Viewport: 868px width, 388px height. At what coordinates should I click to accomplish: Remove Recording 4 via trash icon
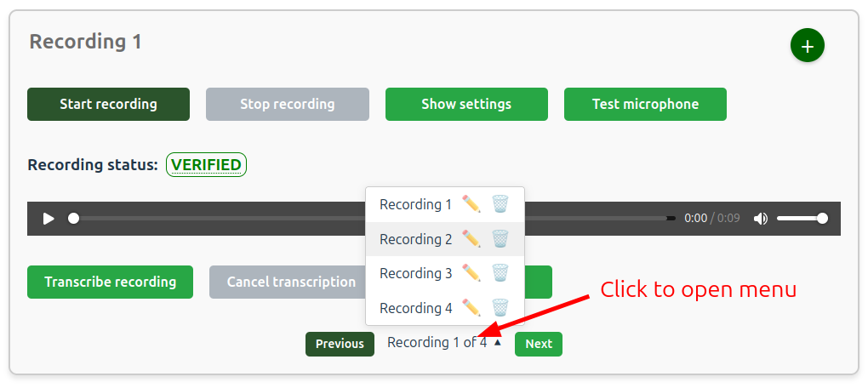500,308
